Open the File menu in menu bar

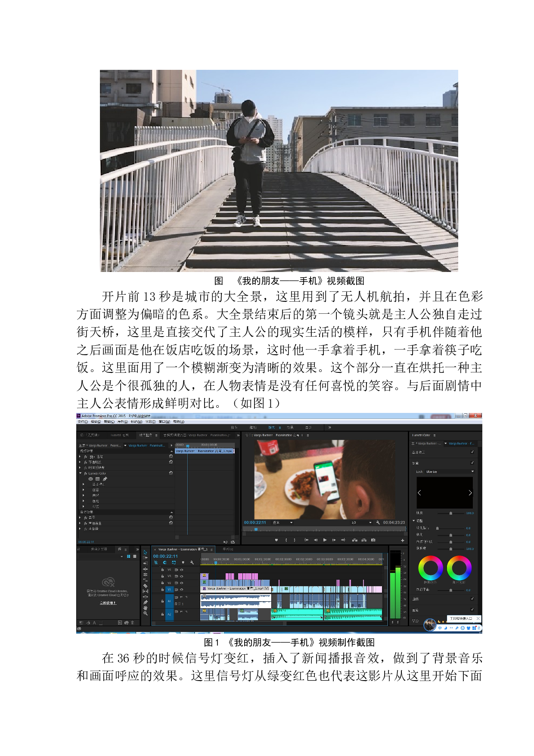click(83, 422)
